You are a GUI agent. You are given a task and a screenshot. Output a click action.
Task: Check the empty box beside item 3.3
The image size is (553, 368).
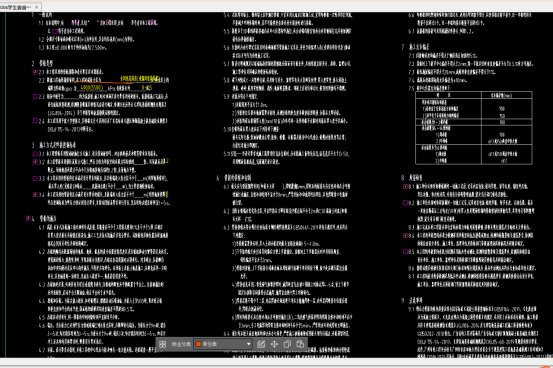(x=35, y=178)
